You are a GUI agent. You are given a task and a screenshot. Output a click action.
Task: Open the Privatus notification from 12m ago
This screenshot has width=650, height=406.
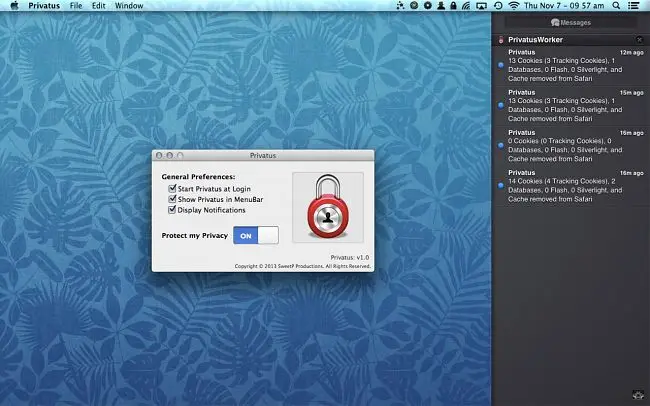pos(571,66)
